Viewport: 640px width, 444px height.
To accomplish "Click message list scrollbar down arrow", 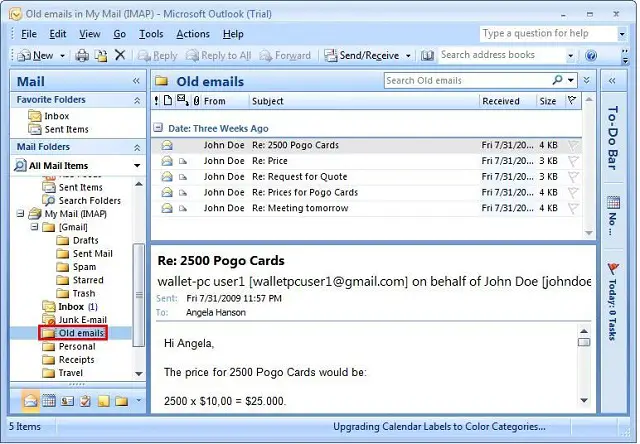I will (589, 233).
